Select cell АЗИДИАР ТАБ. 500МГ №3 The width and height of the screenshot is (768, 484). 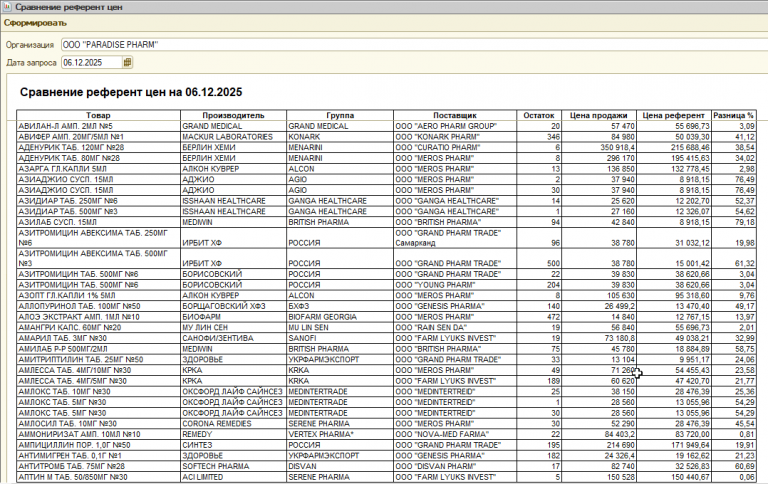98,212
